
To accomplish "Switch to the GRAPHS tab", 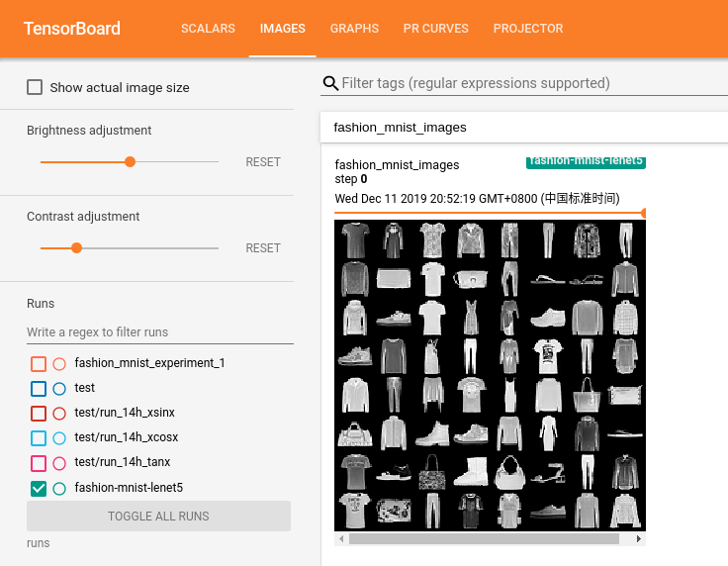I will click(354, 29).
